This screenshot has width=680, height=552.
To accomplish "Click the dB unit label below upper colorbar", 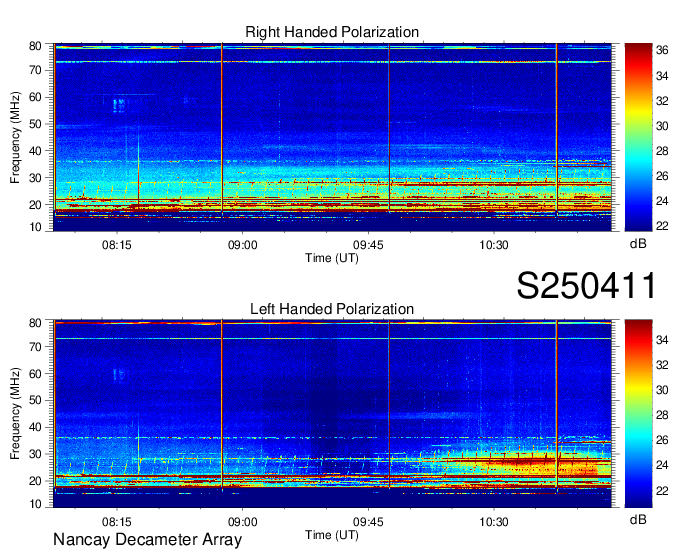I will click(x=638, y=243).
